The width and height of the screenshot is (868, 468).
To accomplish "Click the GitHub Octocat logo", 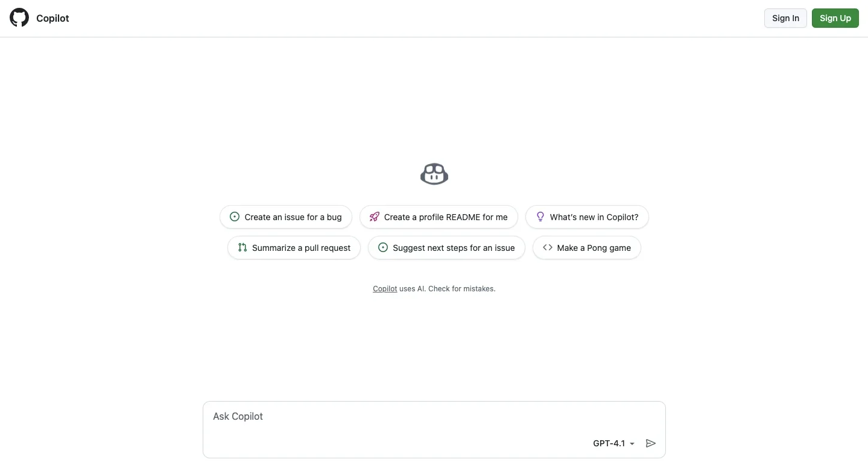I will 19,18.
